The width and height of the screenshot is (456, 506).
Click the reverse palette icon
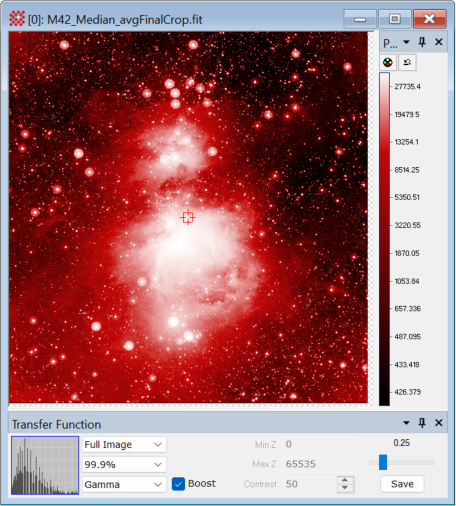point(407,62)
